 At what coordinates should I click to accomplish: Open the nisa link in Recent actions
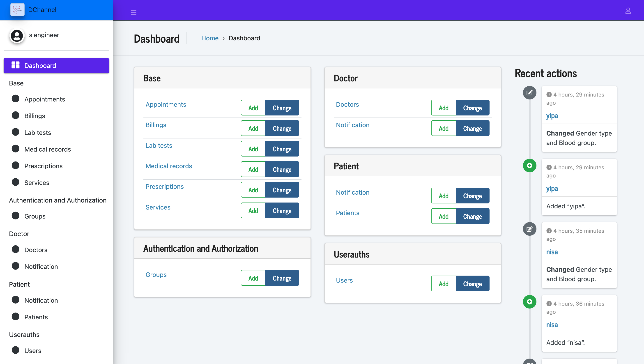pyautogui.click(x=552, y=252)
